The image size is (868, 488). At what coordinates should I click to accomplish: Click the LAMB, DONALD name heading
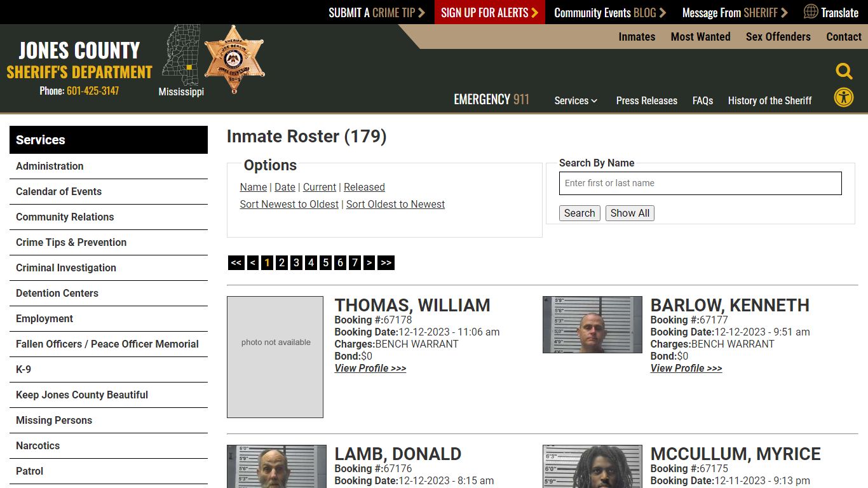point(398,454)
